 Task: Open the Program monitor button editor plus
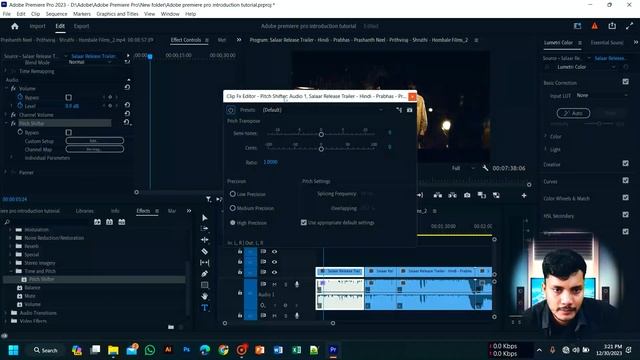coord(524,196)
